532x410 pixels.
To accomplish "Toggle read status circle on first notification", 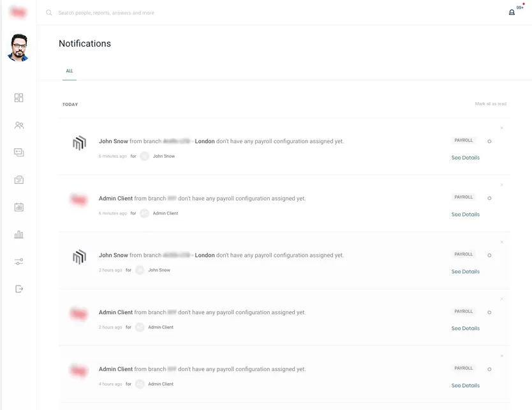I will click(x=489, y=141).
